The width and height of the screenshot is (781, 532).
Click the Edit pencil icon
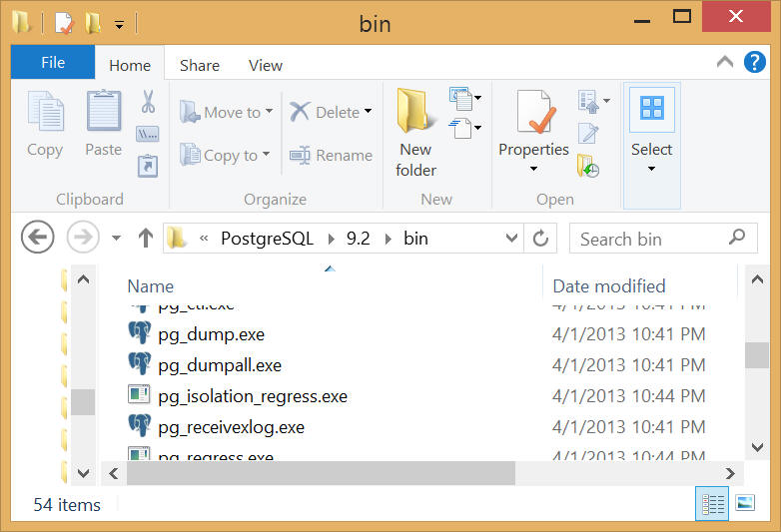588,134
